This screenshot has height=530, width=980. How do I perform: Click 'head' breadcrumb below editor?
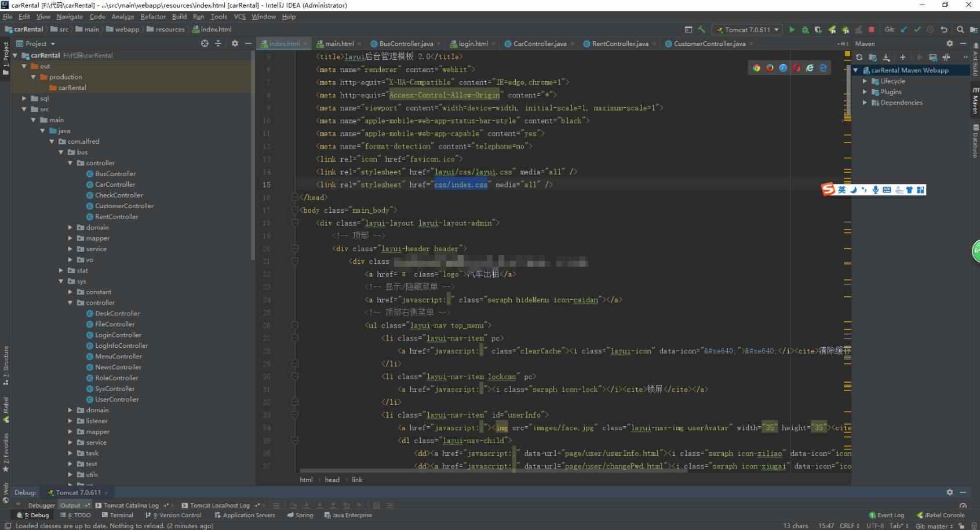tap(332, 480)
